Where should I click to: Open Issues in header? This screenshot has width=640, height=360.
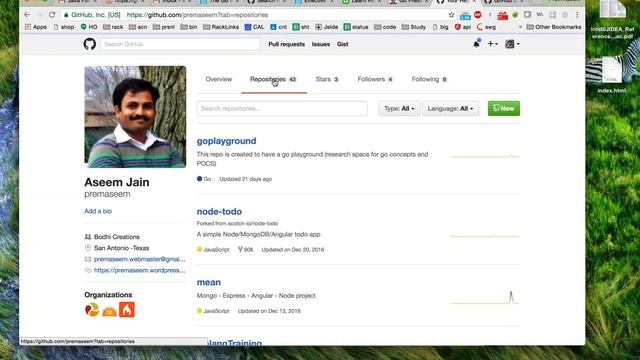click(x=321, y=44)
